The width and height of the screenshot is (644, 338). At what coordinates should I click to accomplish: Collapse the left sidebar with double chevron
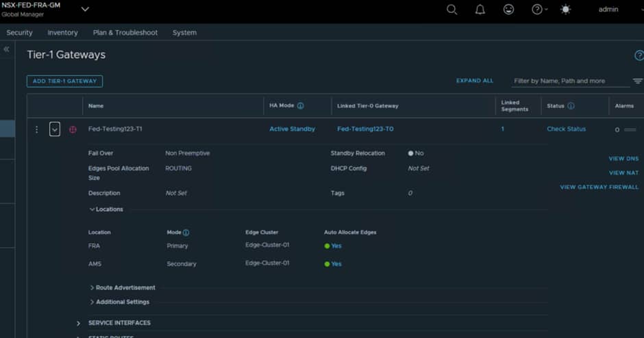[x=7, y=50]
